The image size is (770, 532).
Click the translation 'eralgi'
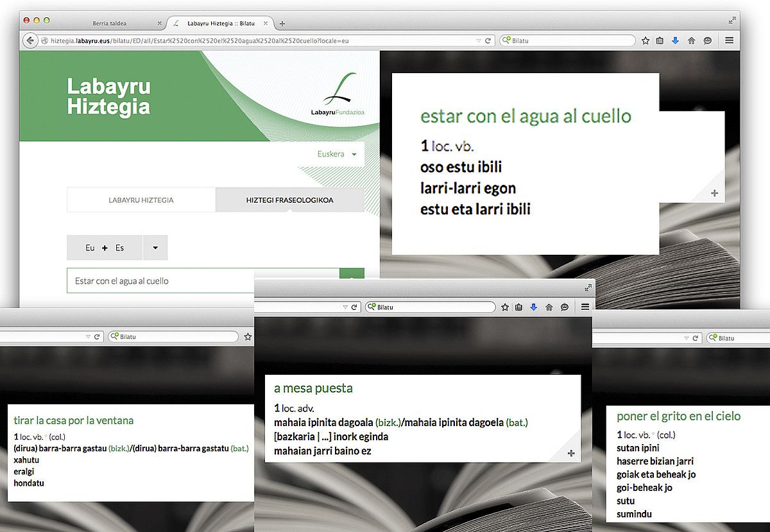click(x=24, y=472)
